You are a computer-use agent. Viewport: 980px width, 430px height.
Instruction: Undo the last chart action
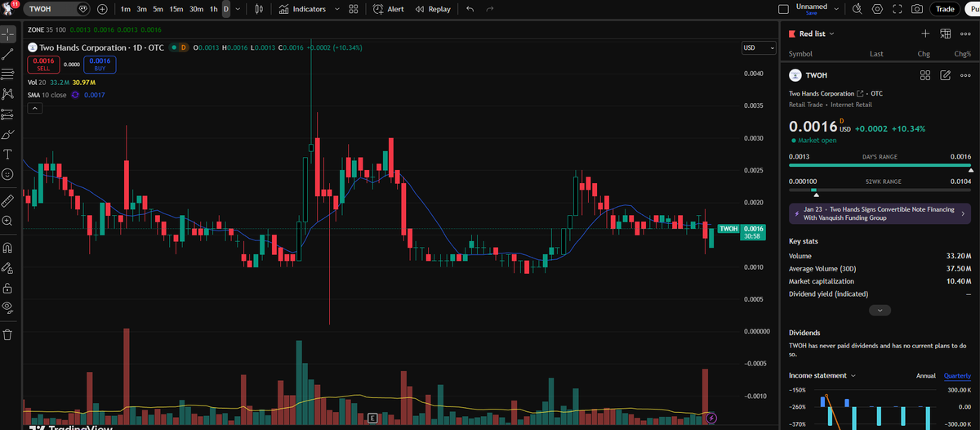click(x=470, y=9)
